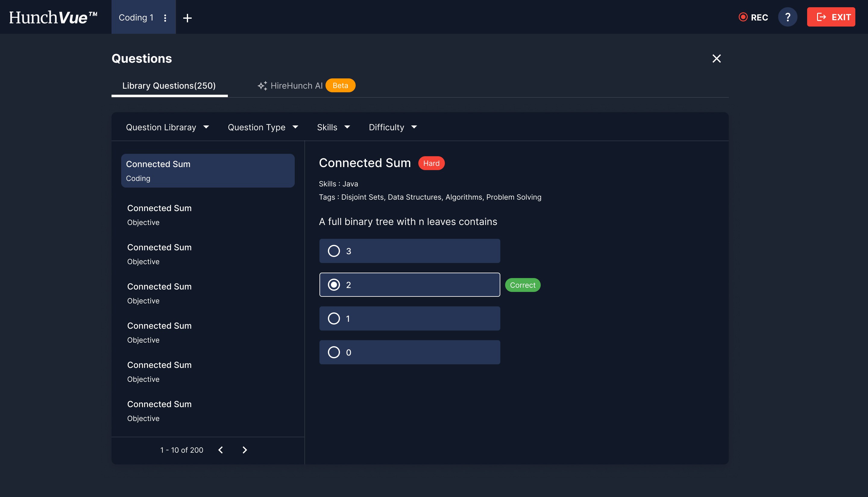Expand the Question Type filter

pos(263,127)
